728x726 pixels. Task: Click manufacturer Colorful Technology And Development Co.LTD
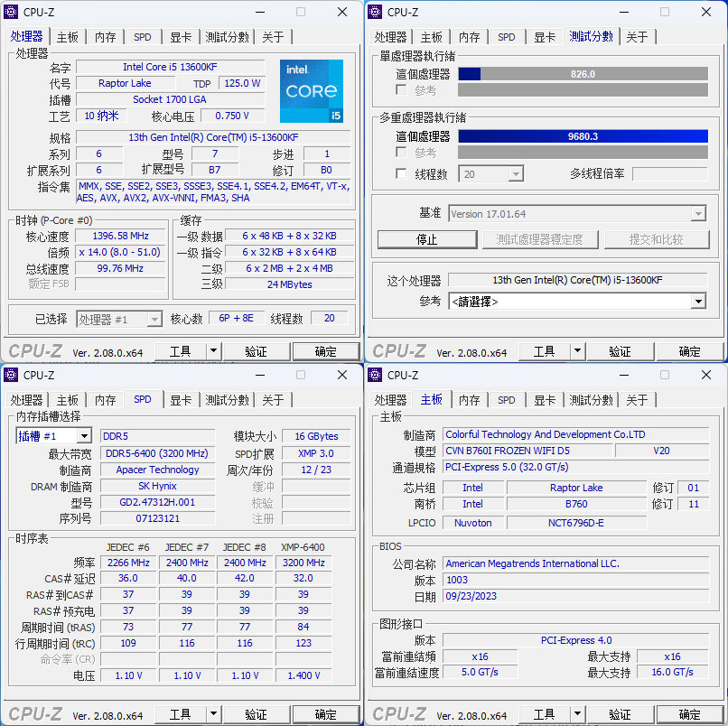tap(575, 434)
